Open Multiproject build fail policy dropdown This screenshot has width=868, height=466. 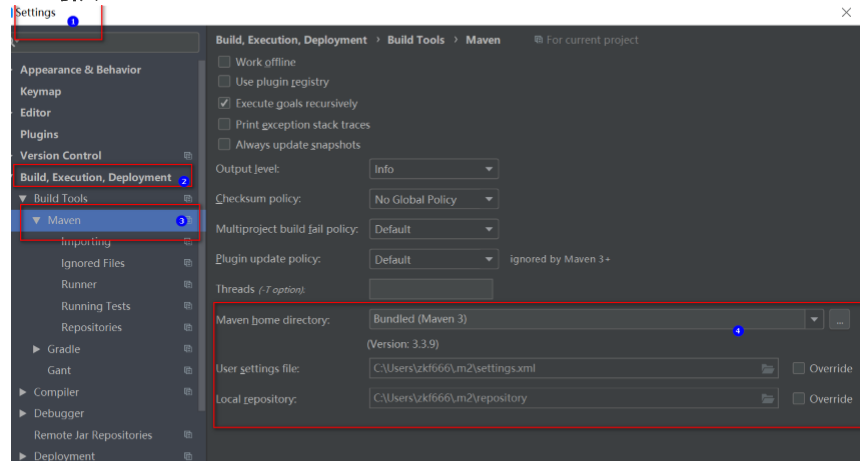433,229
